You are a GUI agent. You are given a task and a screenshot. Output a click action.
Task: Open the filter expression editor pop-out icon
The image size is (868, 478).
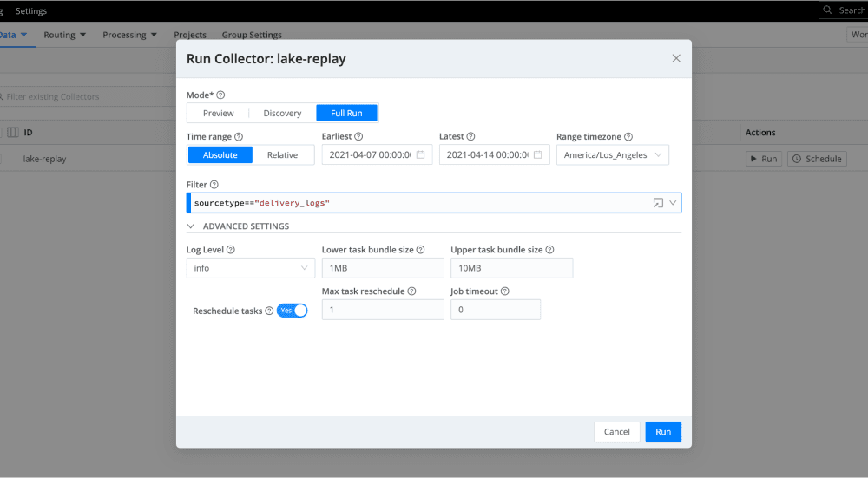pos(658,203)
